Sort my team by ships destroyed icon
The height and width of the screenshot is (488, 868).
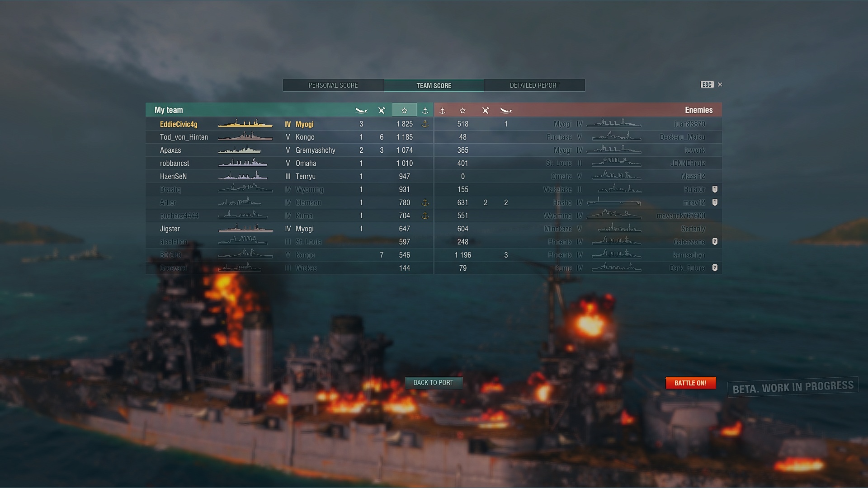361,110
